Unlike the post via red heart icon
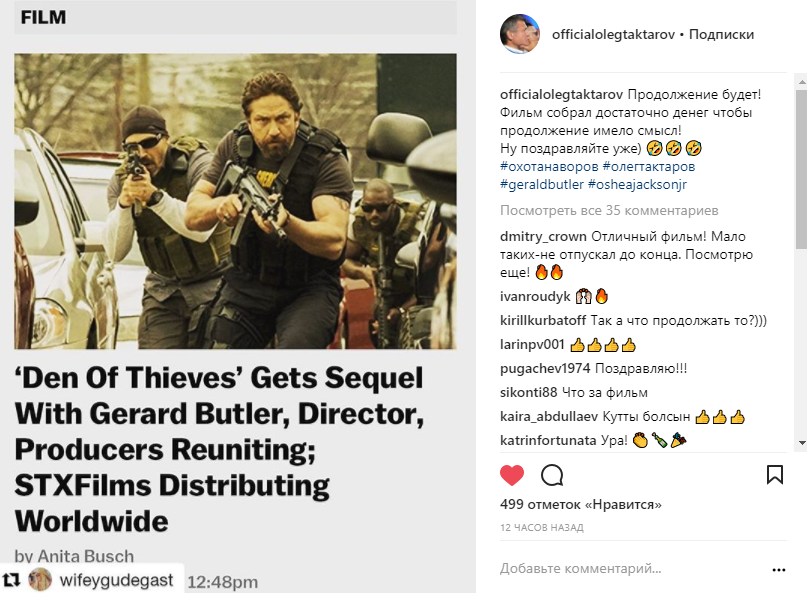Viewport: 807px width, 593px height. click(x=512, y=475)
